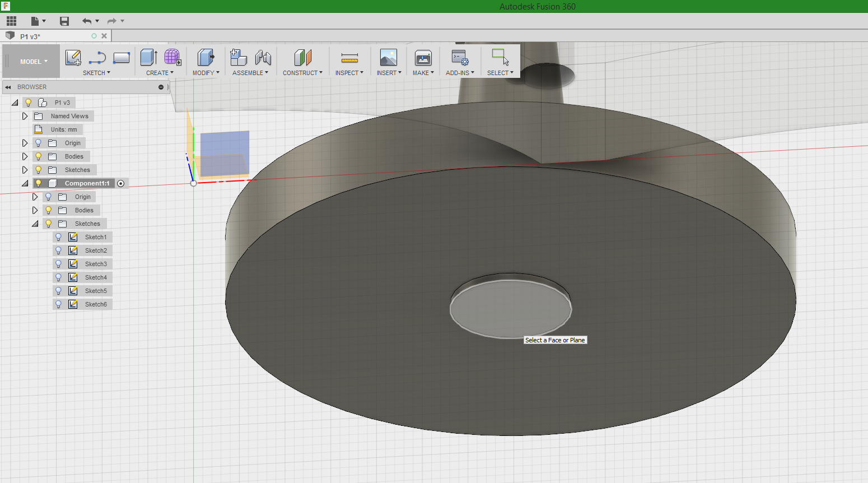Screen dimensions: 868x483
Task: Select the New Component tool
Action: (239, 58)
